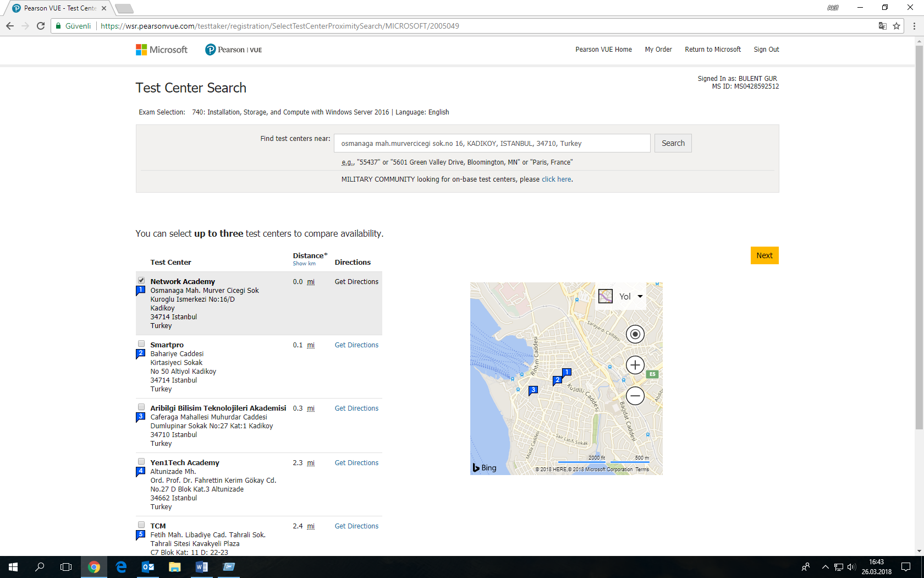The image size is (924, 578).
Task: Click volume icon in system tray
Action: click(x=851, y=567)
